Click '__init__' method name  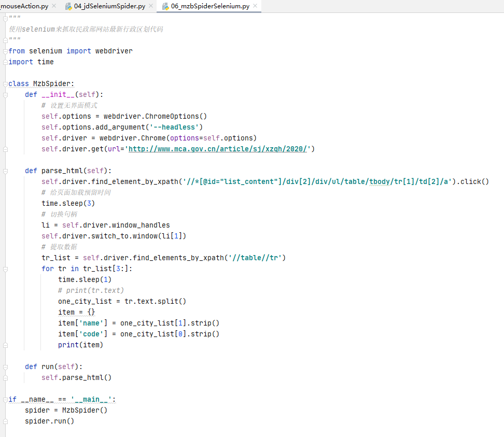(x=58, y=94)
